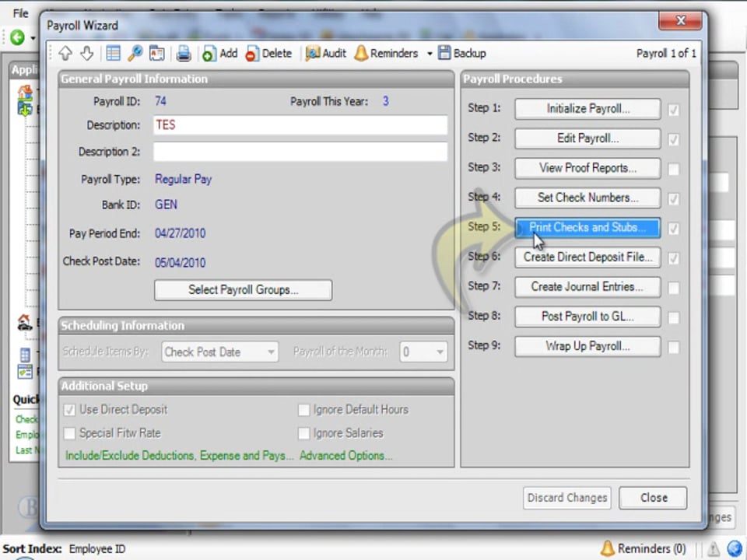Toggle the Step 1 completed checkbox

(x=674, y=110)
